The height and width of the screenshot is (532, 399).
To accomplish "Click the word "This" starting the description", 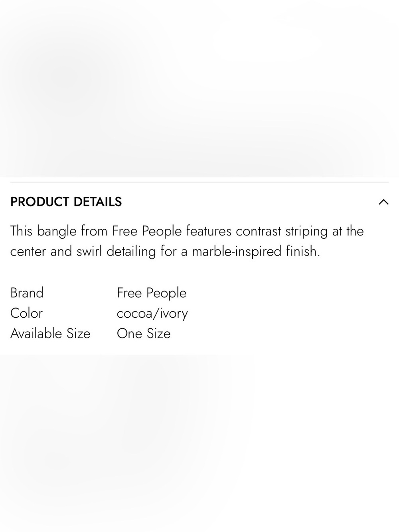I will click(x=21, y=231).
